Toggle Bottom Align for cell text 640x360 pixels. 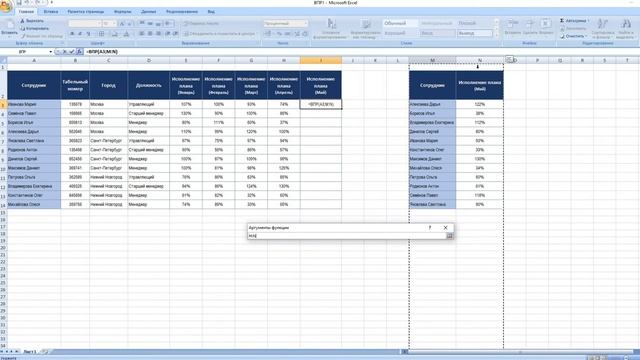(158, 24)
